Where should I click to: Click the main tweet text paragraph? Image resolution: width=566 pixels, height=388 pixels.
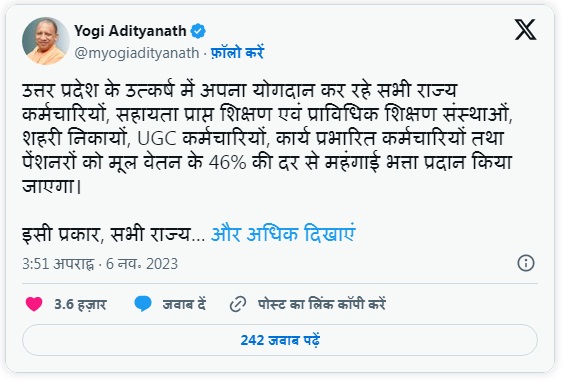267,138
